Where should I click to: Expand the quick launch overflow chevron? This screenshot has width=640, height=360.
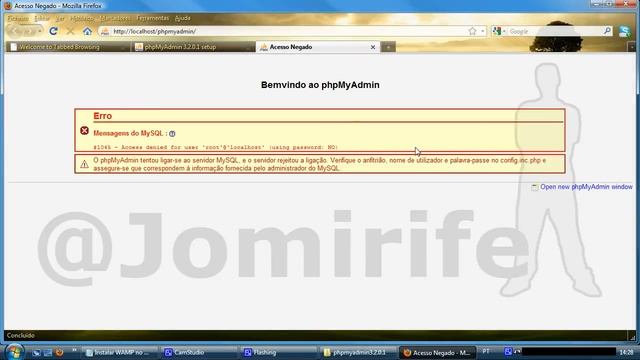[74, 350]
